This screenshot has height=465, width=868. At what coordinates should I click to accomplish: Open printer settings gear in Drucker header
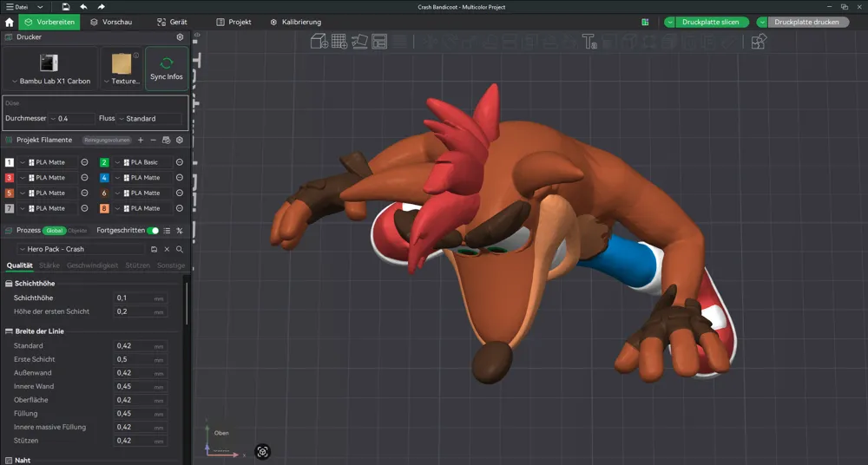click(180, 37)
